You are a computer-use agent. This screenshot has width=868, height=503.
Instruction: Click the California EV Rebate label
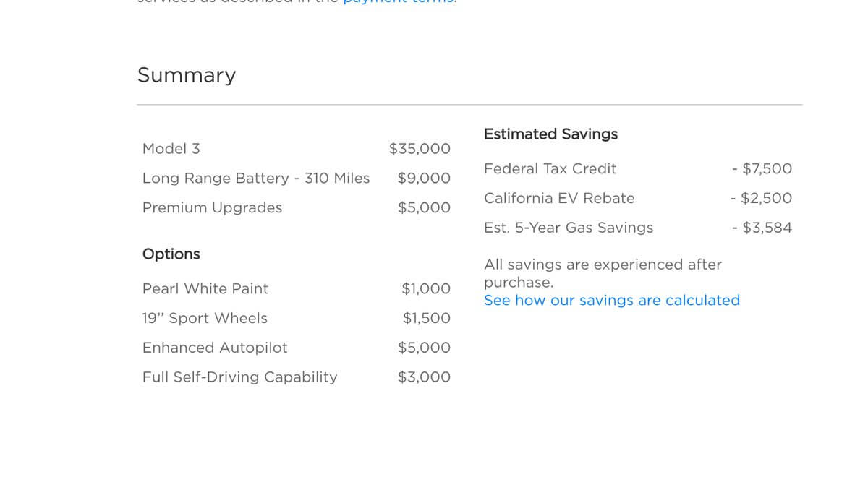click(559, 199)
